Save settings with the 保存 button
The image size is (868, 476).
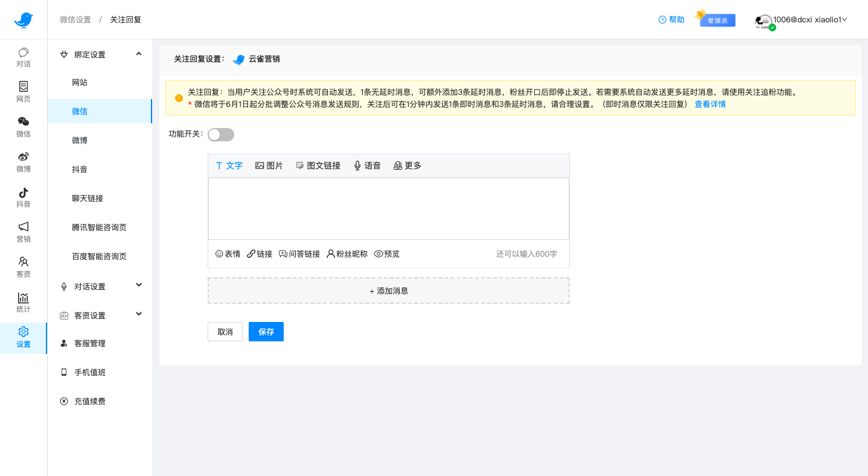point(266,331)
